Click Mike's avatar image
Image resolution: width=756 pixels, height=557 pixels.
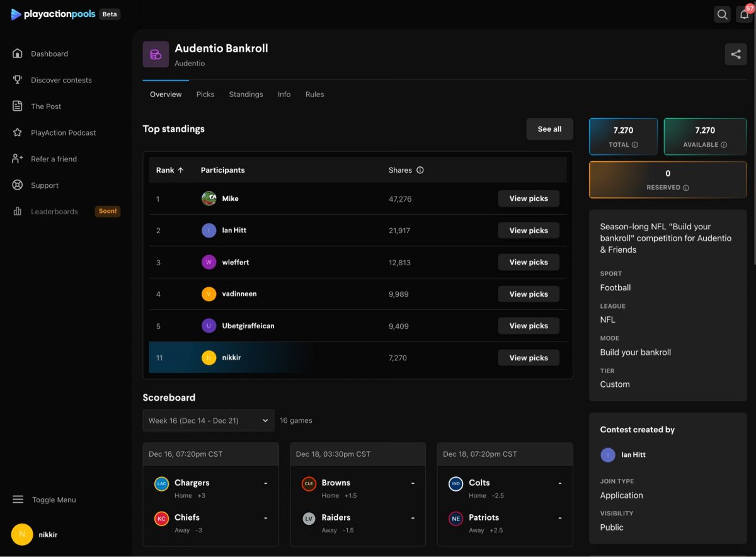click(x=209, y=198)
